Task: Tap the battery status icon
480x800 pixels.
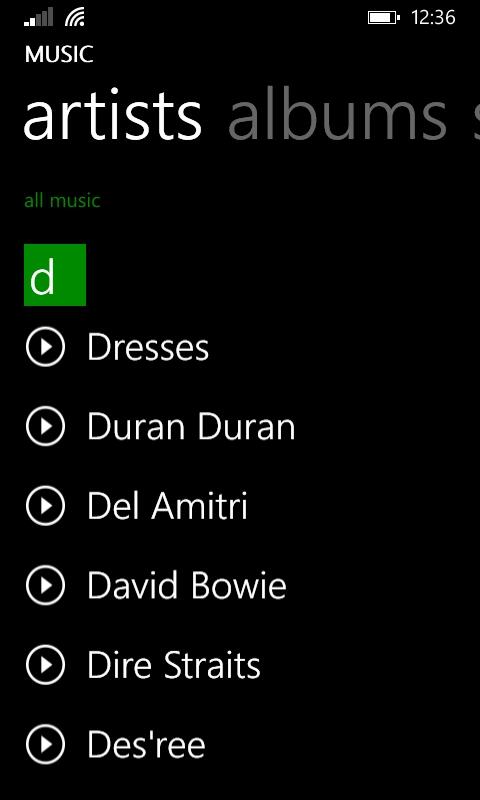Action: pyautogui.click(x=384, y=18)
